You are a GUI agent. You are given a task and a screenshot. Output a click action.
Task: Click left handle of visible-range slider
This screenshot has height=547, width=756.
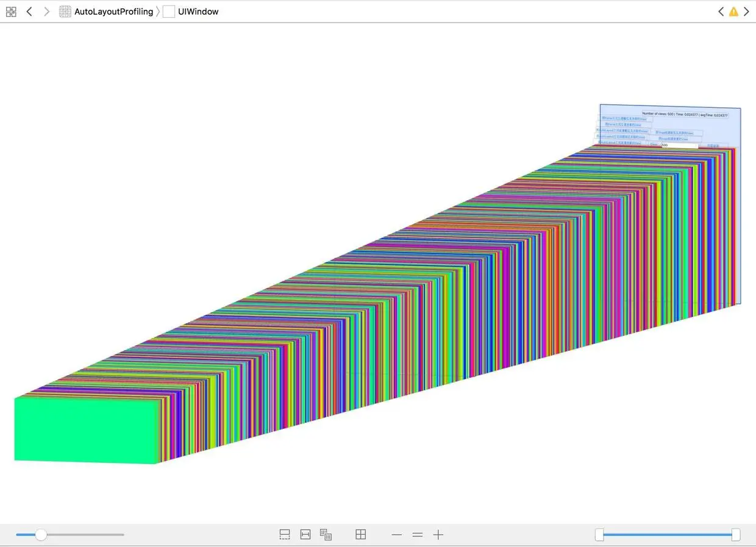pos(599,535)
